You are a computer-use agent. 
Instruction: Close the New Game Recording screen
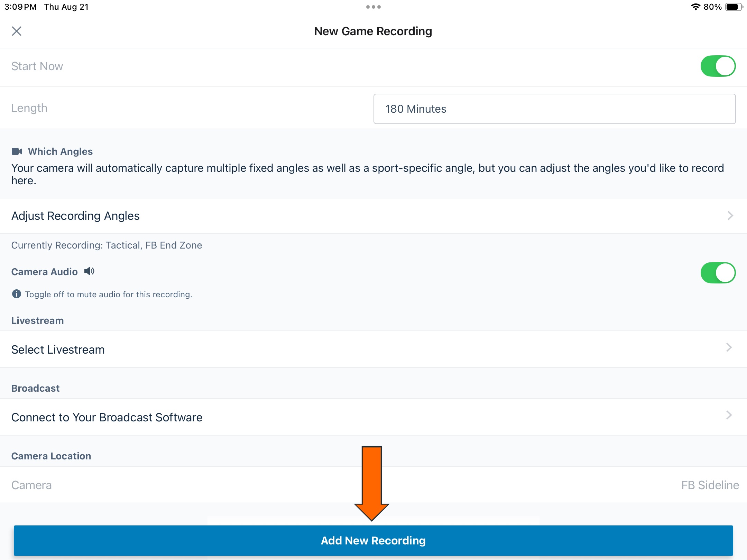pos(17,31)
